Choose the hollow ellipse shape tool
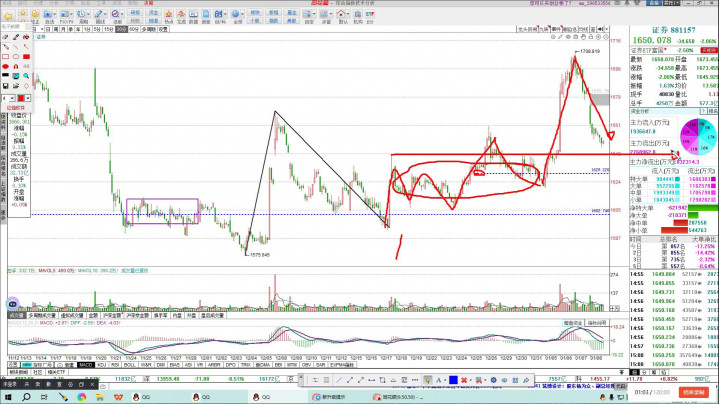Screen dimensions: 719x404 (16, 56)
